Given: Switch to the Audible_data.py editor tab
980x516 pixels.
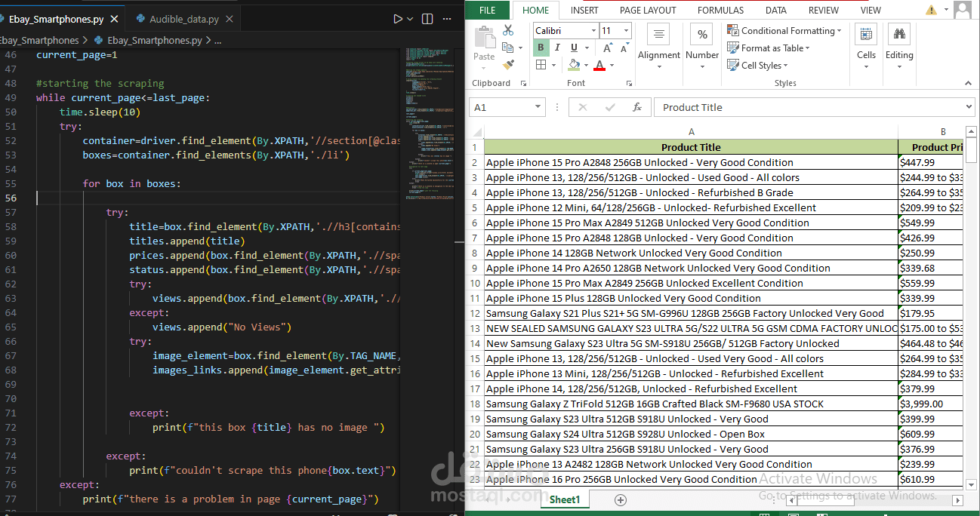Looking at the screenshot, I should [x=183, y=19].
